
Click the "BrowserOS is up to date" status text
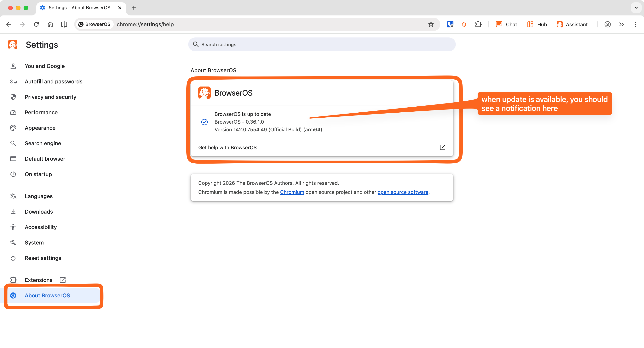tap(243, 114)
